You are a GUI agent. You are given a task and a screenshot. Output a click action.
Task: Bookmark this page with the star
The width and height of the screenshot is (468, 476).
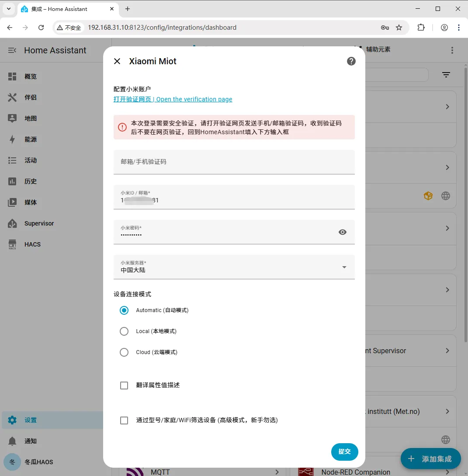(x=399, y=28)
